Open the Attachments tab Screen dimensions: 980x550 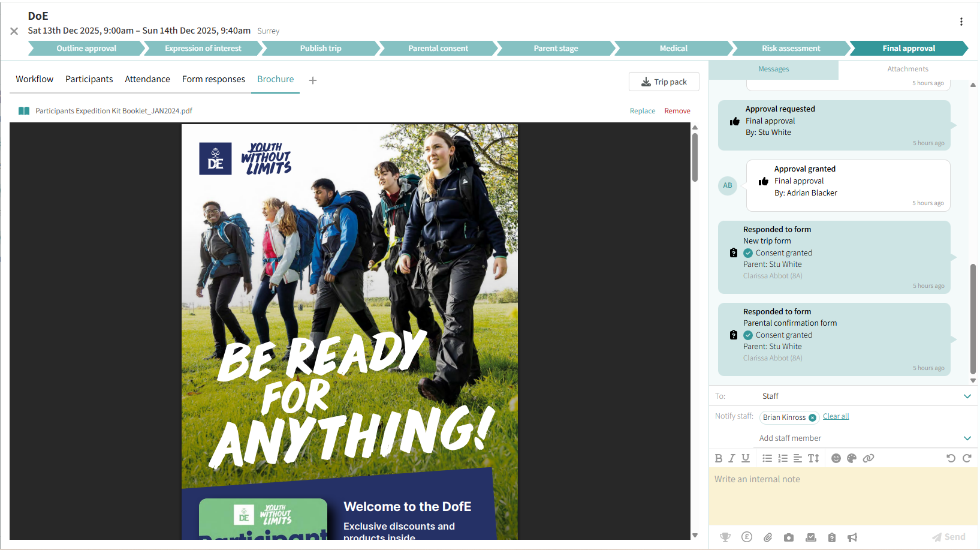pos(907,69)
